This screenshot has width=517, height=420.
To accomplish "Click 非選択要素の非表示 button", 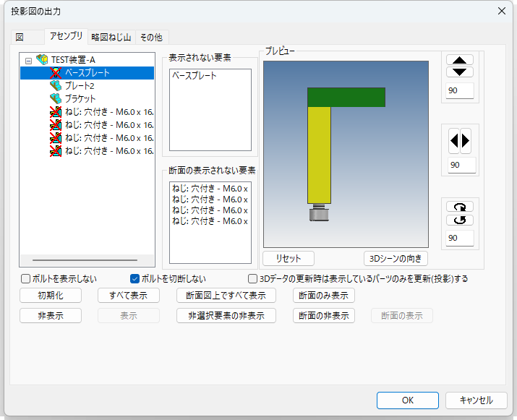I will coord(226,316).
